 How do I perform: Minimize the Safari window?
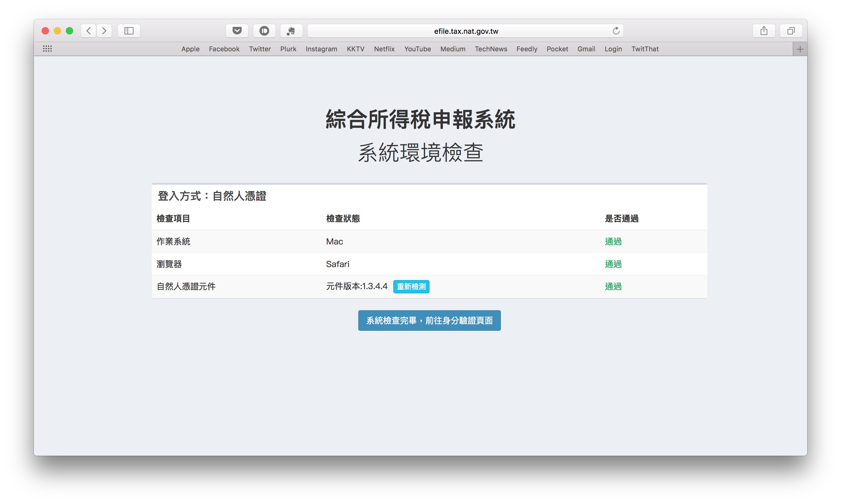[57, 31]
